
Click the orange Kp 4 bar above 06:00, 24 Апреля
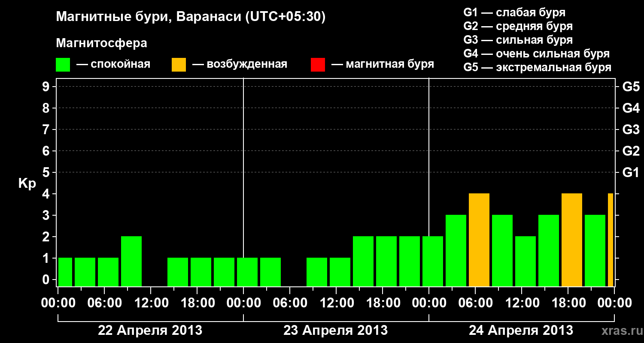click(x=479, y=240)
